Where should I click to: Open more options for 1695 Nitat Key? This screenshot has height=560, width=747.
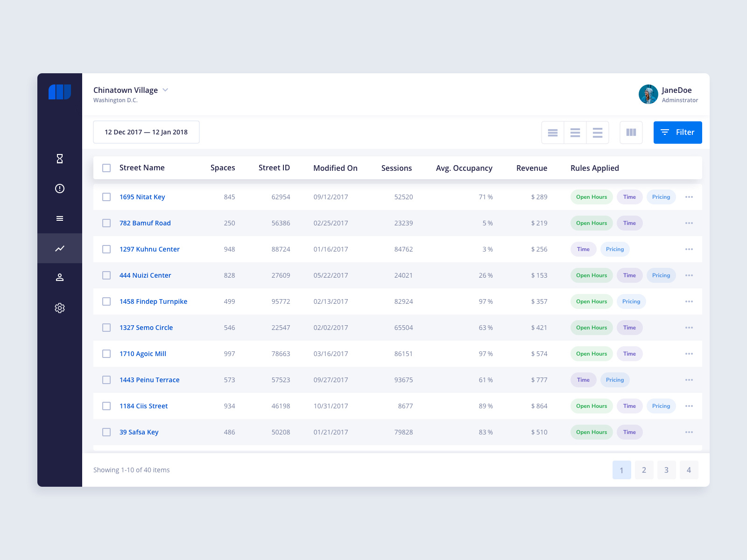coord(689,197)
